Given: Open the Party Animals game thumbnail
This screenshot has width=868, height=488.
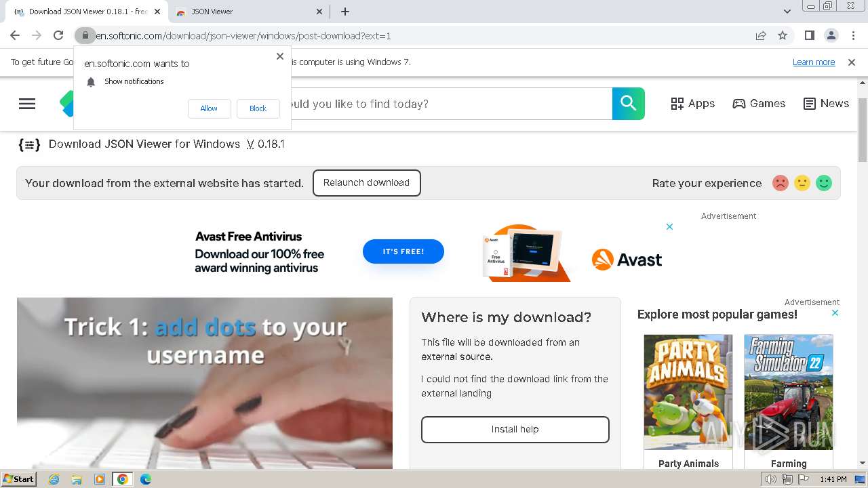Looking at the screenshot, I should [x=688, y=392].
